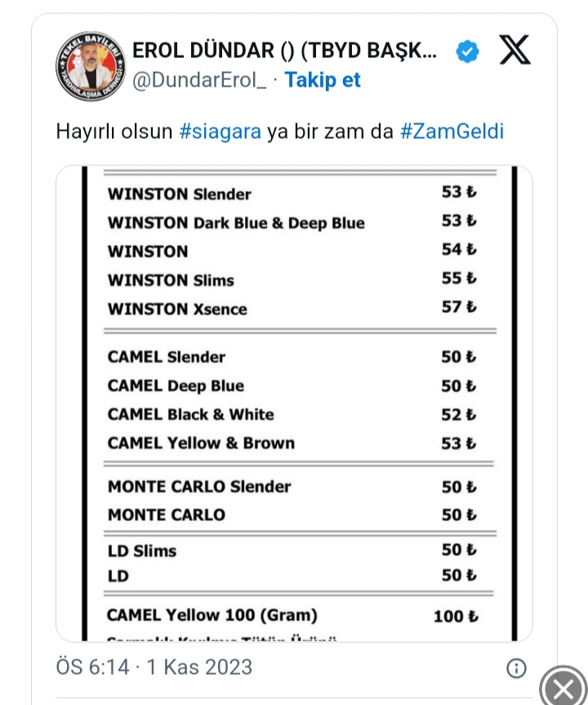Click the Hayırlı olsun tweet text
Screen dimensions: 588x705
point(279,132)
